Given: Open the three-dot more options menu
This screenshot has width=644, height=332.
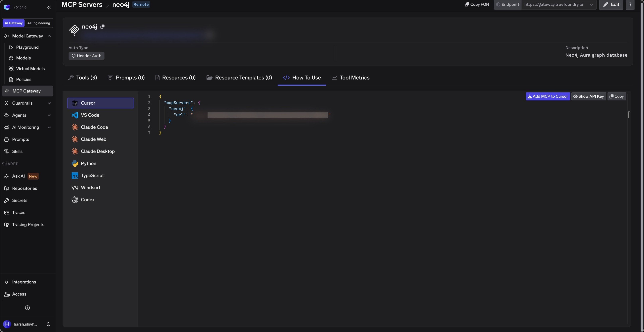Looking at the screenshot, I should [630, 5].
